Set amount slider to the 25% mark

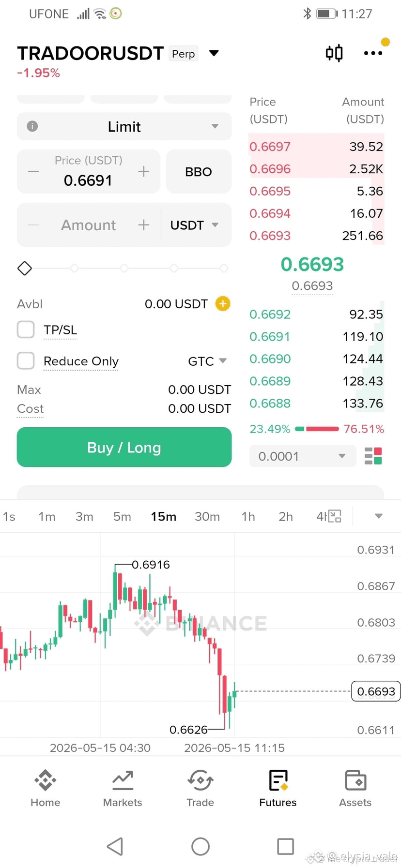coord(74,268)
